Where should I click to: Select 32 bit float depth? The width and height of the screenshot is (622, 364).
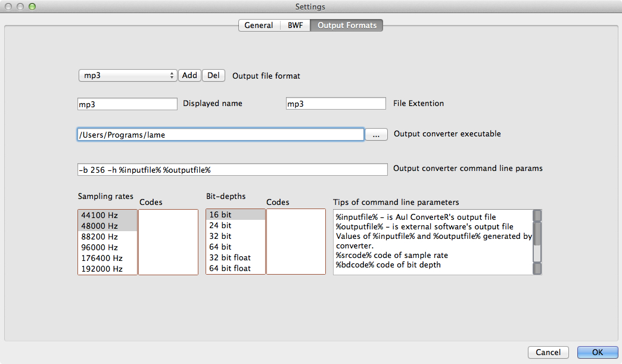pos(235,257)
